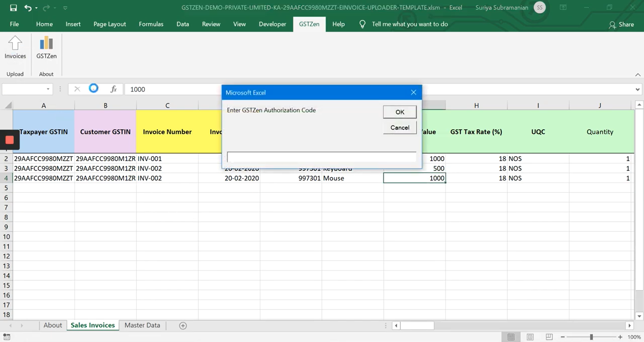Switch to Normal view icon
The height and width of the screenshot is (342, 644).
(511, 337)
